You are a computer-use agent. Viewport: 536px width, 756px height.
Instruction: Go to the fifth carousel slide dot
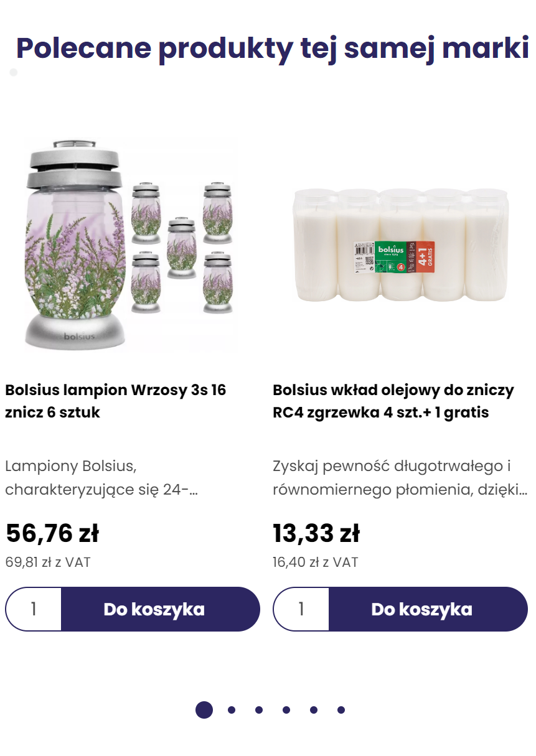(x=314, y=710)
